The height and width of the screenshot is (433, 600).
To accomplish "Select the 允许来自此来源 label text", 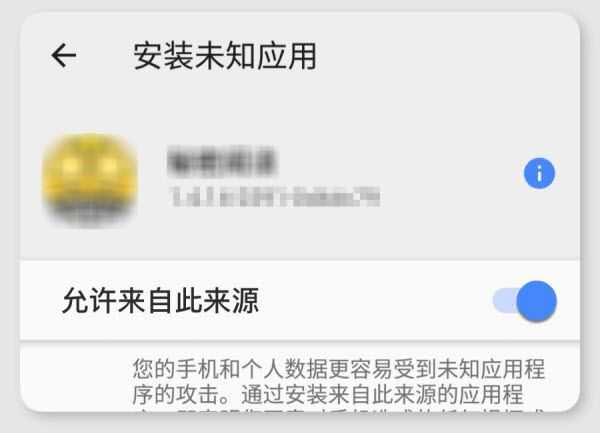I will [160, 301].
